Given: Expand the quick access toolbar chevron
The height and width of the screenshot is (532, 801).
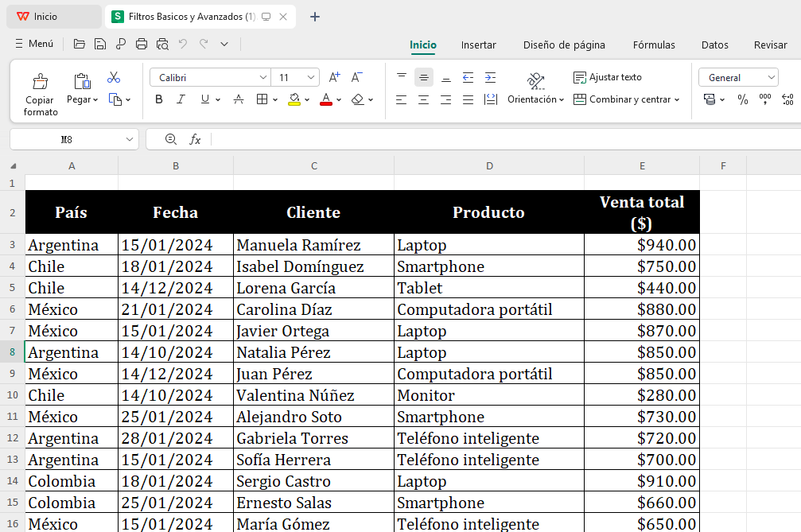Looking at the screenshot, I should click(224, 44).
